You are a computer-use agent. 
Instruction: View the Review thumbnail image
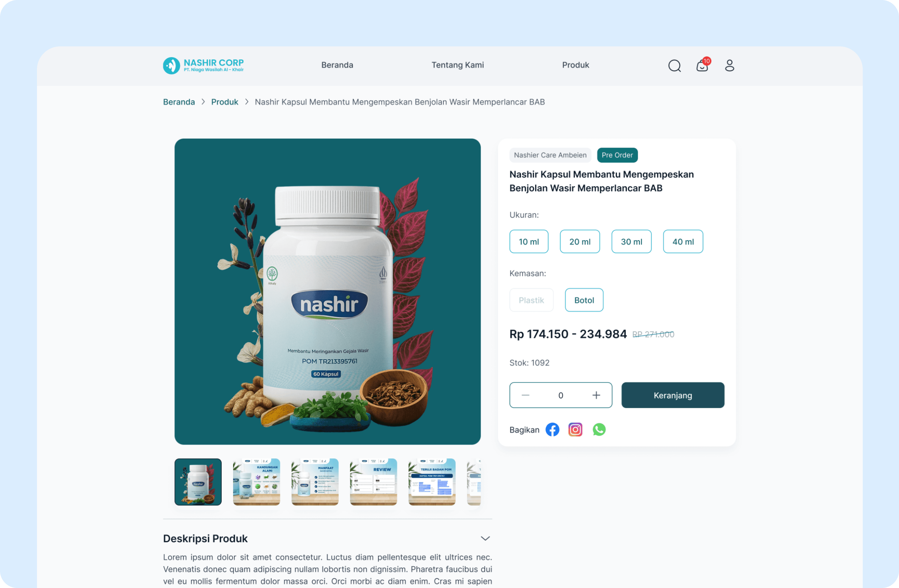pos(374,482)
